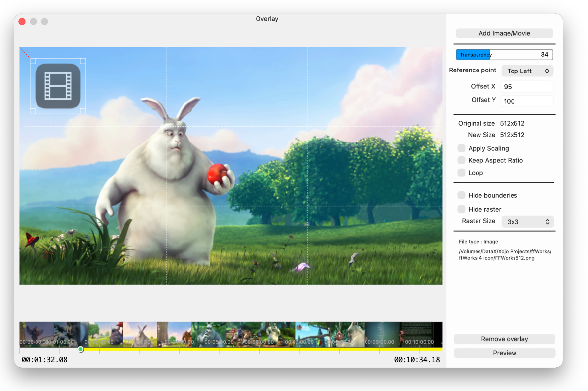The image size is (588, 391).
Task: Click the Preview button
Action: [x=504, y=353]
